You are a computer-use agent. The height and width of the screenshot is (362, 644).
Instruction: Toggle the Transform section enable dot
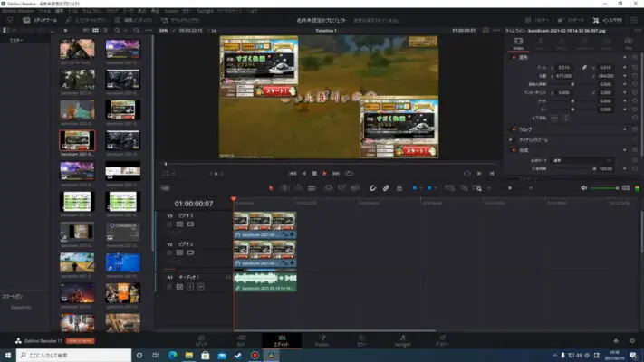(x=514, y=57)
